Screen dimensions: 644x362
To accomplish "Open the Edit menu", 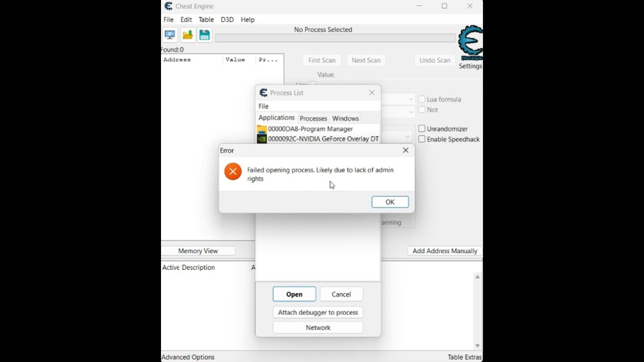I will 186,20.
